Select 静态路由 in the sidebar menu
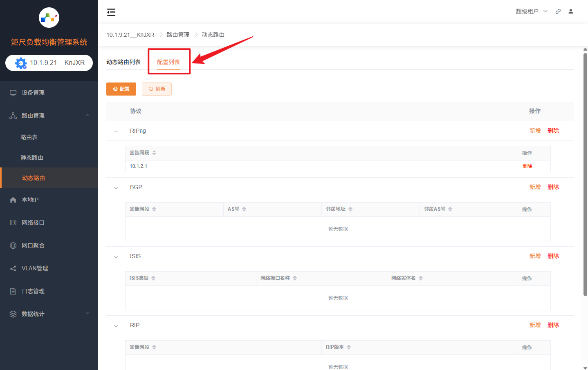The height and width of the screenshot is (370, 588). pyautogui.click(x=32, y=158)
